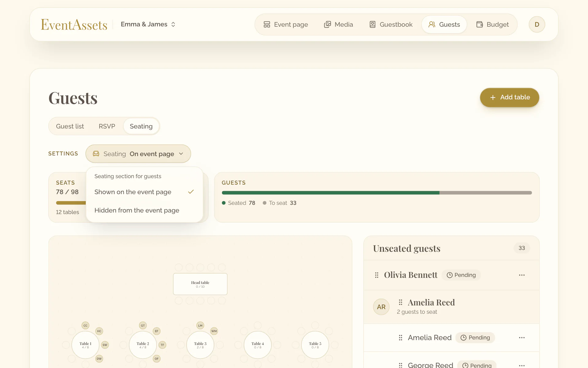
Task: Collapse the Seating On event page dropdown
Action: [138, 154]
